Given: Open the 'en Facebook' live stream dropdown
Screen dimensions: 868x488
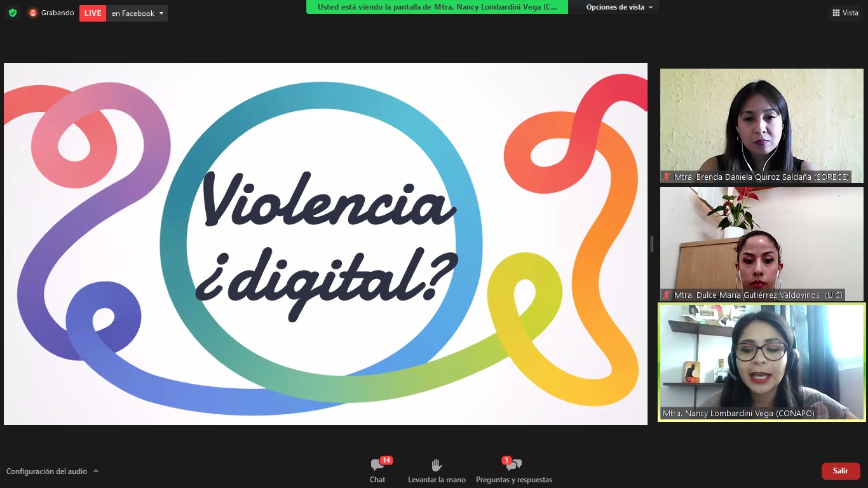Looking at the screenshot, I should (x=137, y=13).
